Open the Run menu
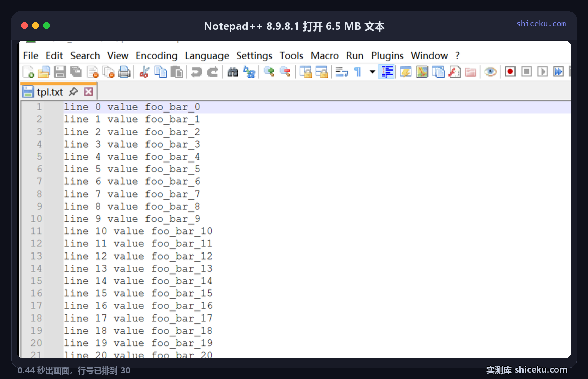The image size is (588, 379). coord(355,56)
